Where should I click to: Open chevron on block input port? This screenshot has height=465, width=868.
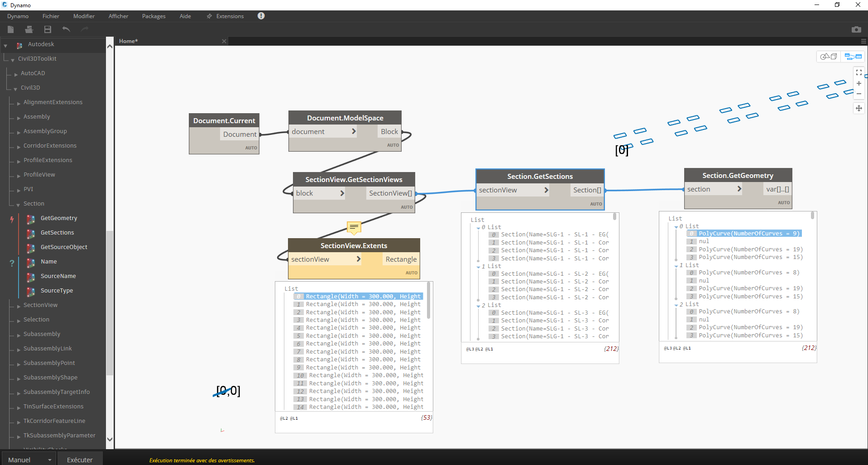pos(342,193)
